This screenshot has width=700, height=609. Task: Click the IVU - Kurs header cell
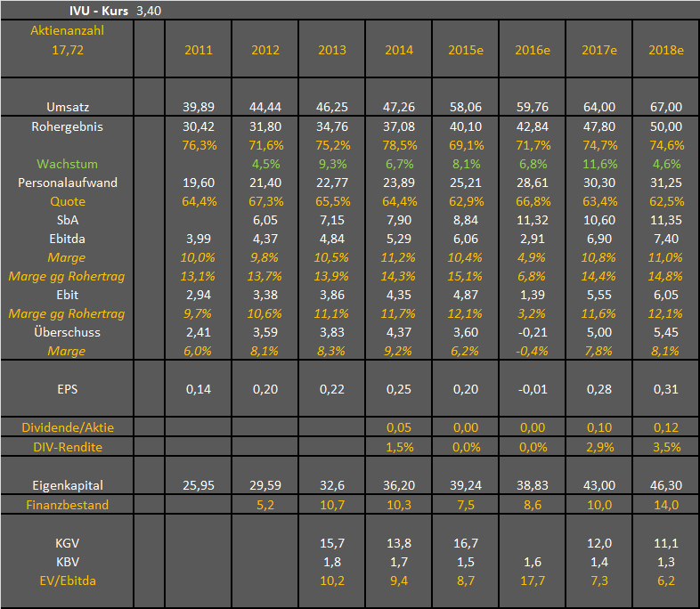pos(99,11)
